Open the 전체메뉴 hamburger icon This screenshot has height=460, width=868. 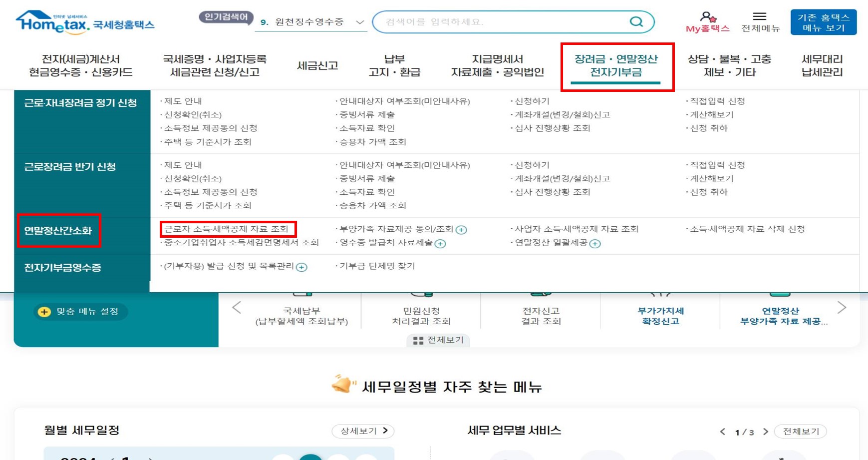point(759,15)
